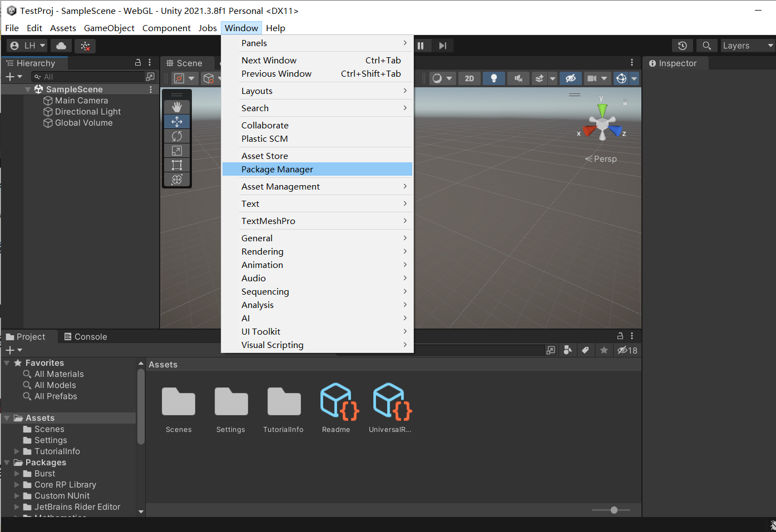Open Core RP Library package folder

coord(65,485)
